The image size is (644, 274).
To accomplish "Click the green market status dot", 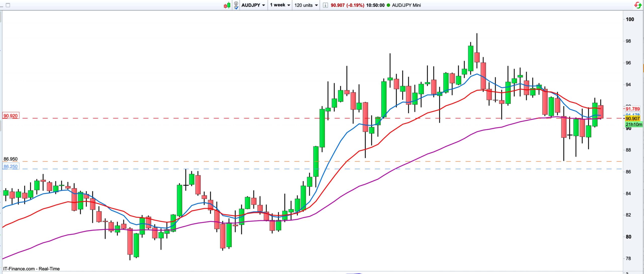I will (388, 5).
